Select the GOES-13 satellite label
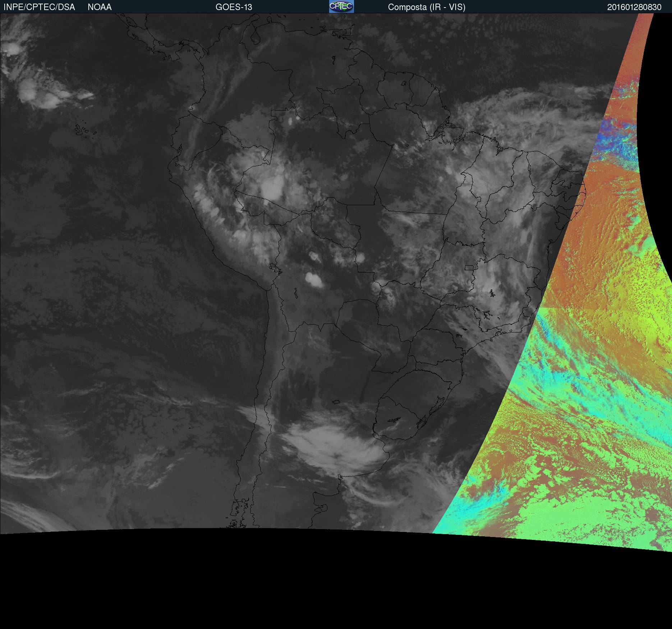672x629 pixels. (234, 7)
